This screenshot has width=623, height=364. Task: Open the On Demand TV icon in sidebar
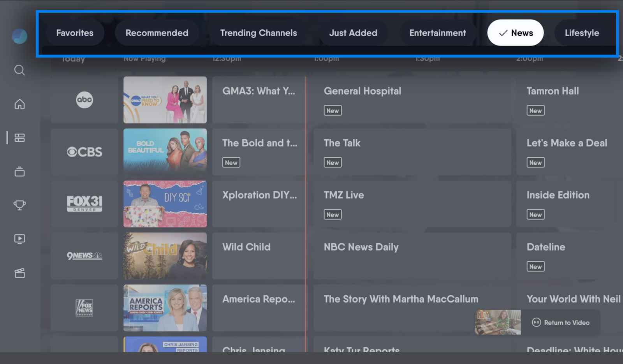click(19, 239)
